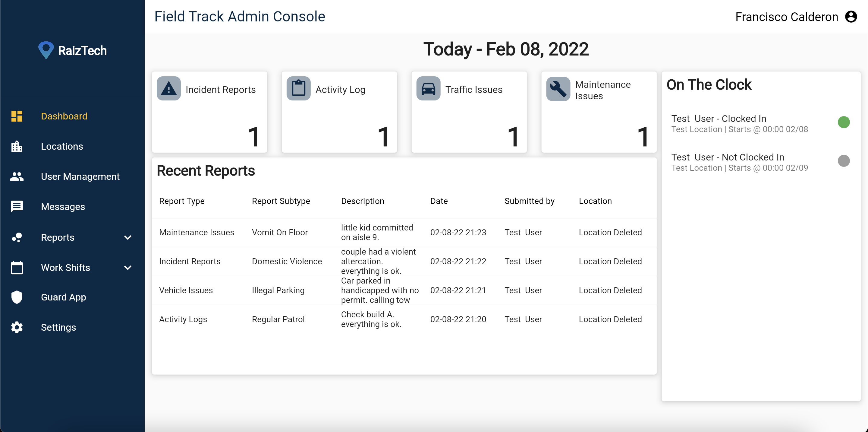The image size is (868, 432).
Task: Click gray not-clocked-in status indicator
Action: tap(843, 160)
